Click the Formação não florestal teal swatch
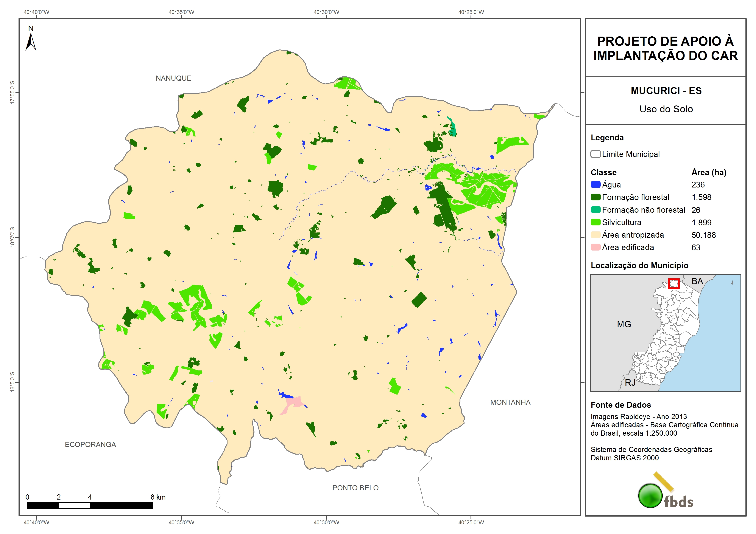The width and height of the screenshot is (756, 534). [595, 210]
